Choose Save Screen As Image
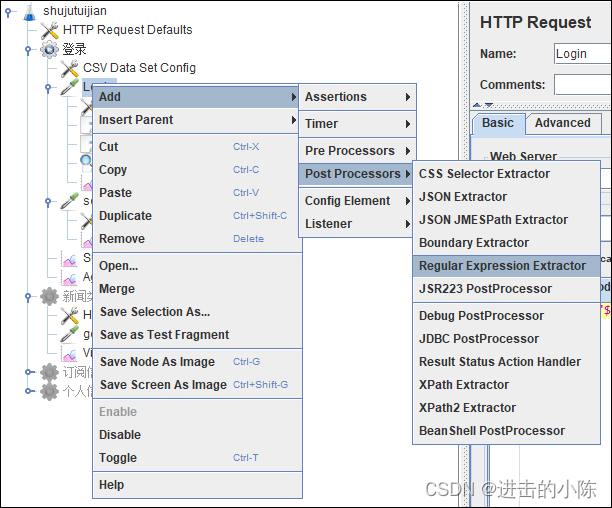The width and height of the screenshot is (612, 508). pyautogui.click(x=196, y=385)
